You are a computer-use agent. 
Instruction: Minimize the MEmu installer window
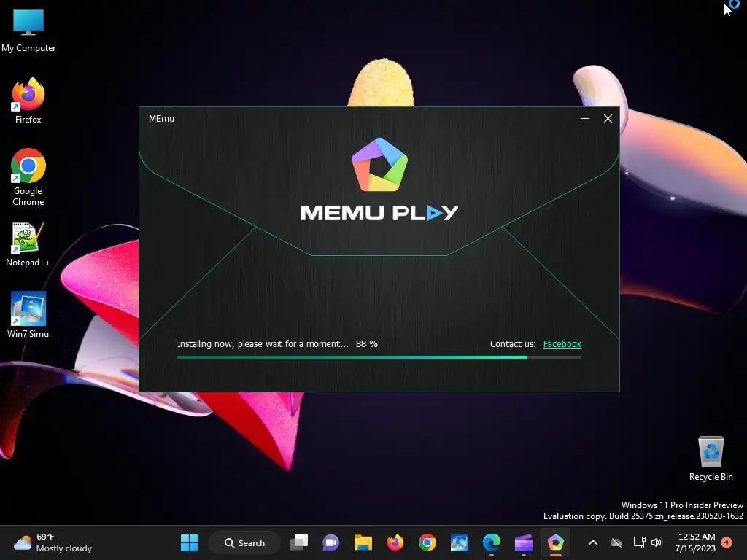tap(585, 119)
